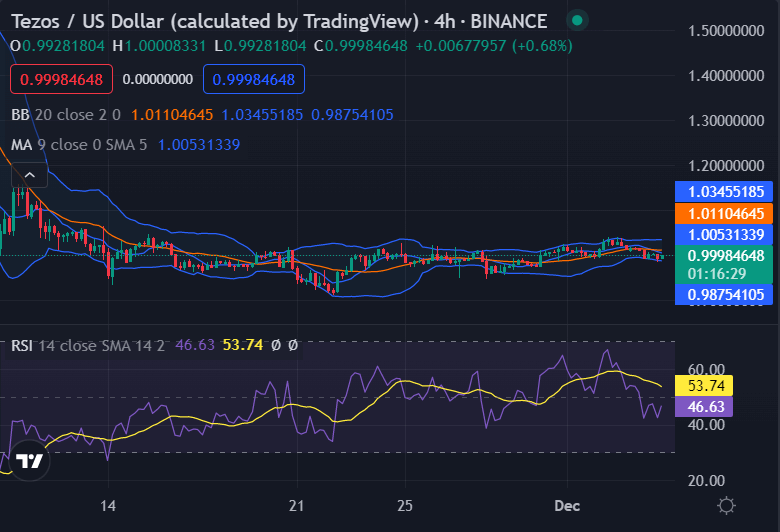Image resolution: width=780 pixels, height=532 pixels.
Task: Click the 21 date on time axis
Action: pos(296,506)
